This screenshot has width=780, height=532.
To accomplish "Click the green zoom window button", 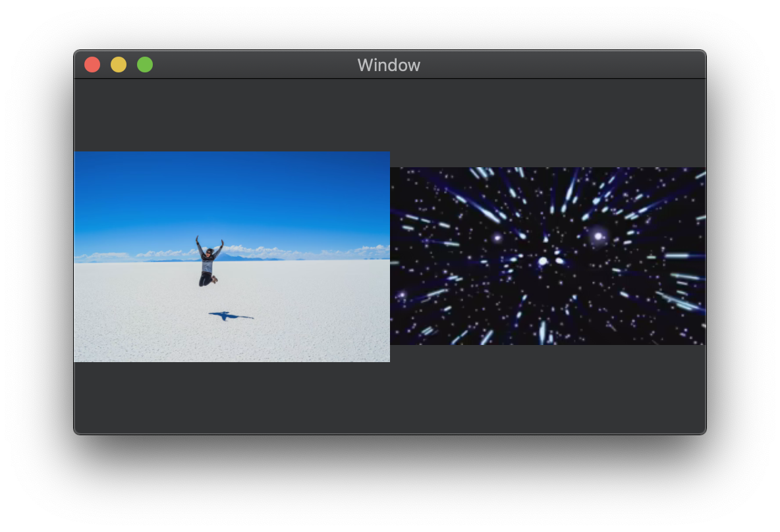I will click(x=145, y=65).
